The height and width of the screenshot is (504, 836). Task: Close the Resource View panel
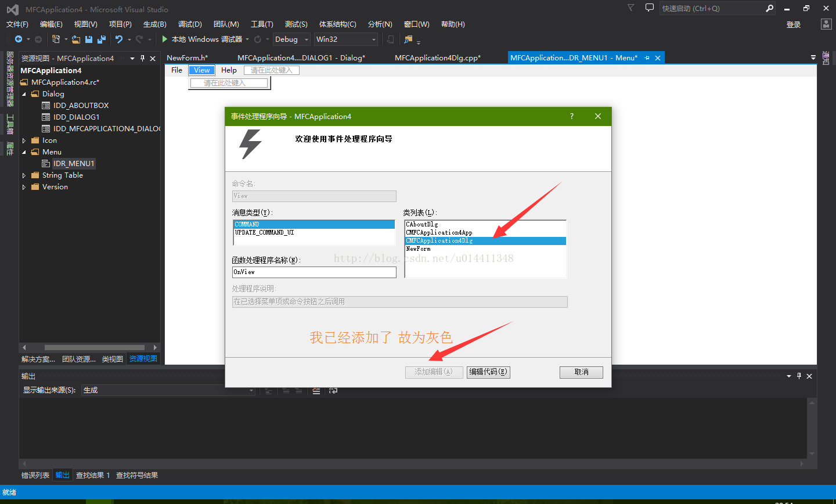153,58
